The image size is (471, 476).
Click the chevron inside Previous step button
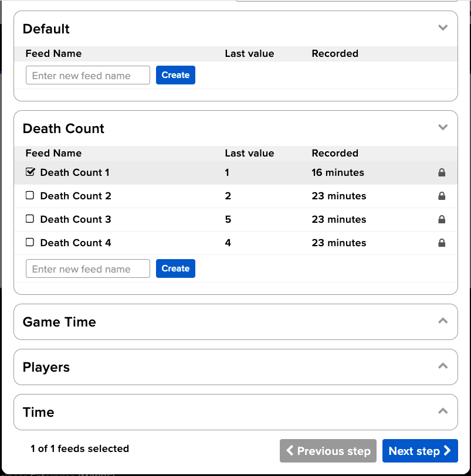click(x=290, y=451)
